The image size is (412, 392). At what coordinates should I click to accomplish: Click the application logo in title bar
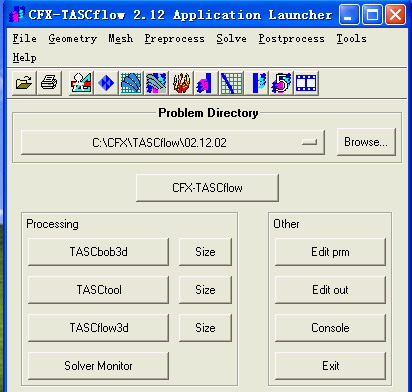point(17,15)
